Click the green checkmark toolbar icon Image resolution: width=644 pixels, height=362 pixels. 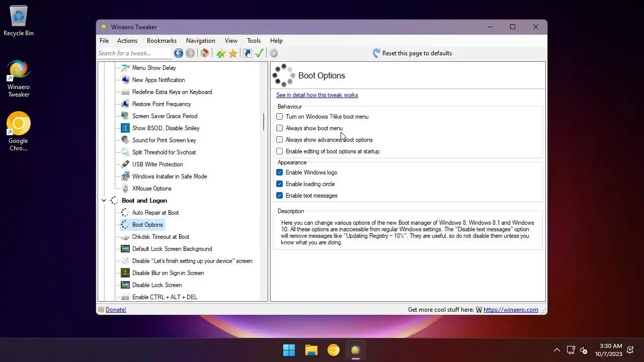click(x=260, y=53)
